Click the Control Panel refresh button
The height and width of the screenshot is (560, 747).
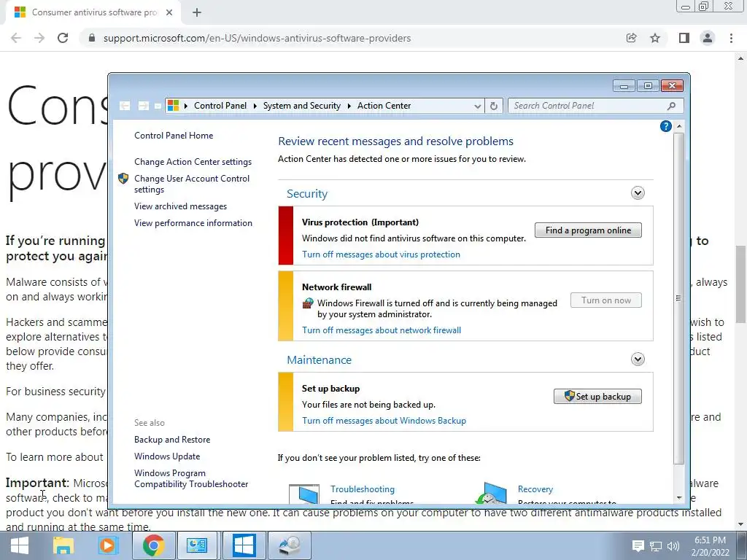click(494, 106)
